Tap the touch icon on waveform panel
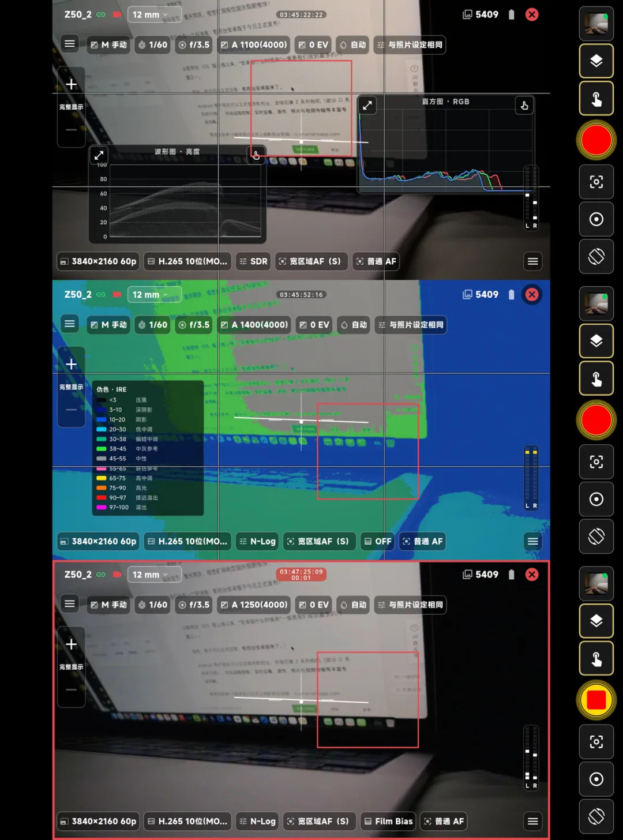This screenshot has height=840, width=623. coord(256,155)
